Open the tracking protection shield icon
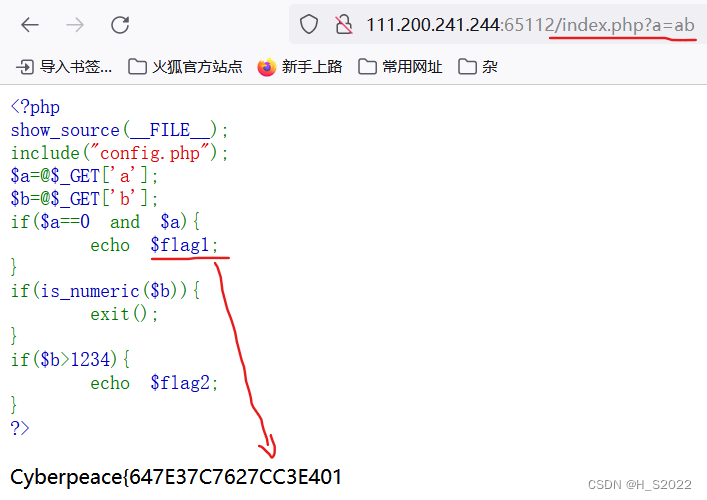The image size is (707, 500). point(309,24)
